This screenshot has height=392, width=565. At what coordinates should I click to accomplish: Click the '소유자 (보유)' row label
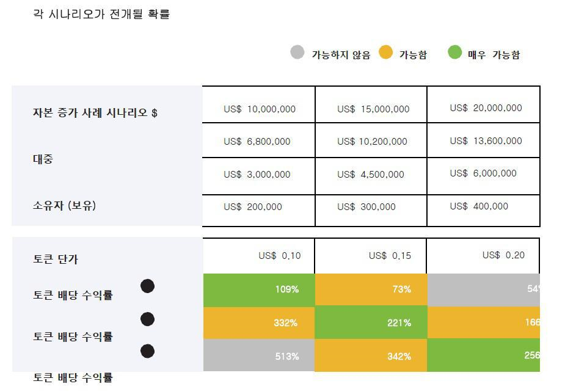[65, 205]
